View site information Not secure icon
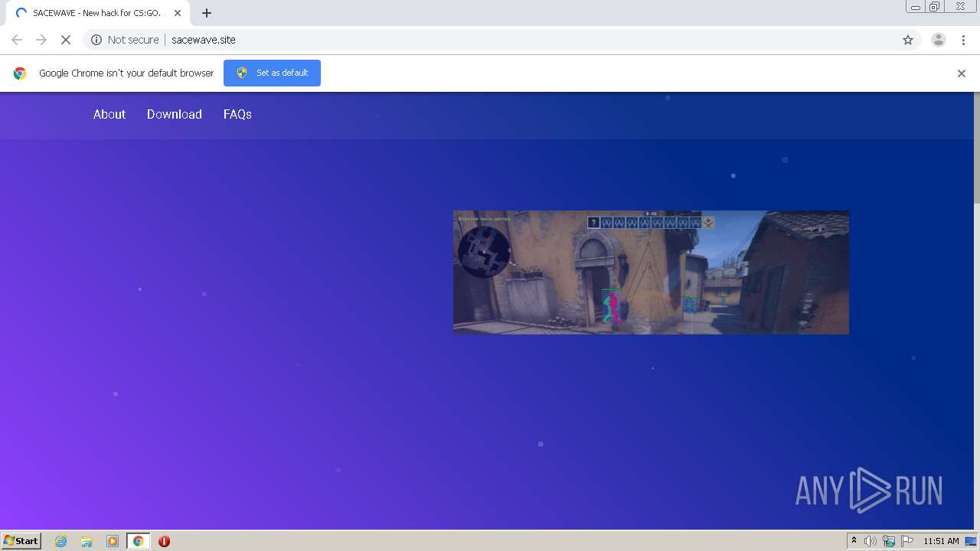 96,40
